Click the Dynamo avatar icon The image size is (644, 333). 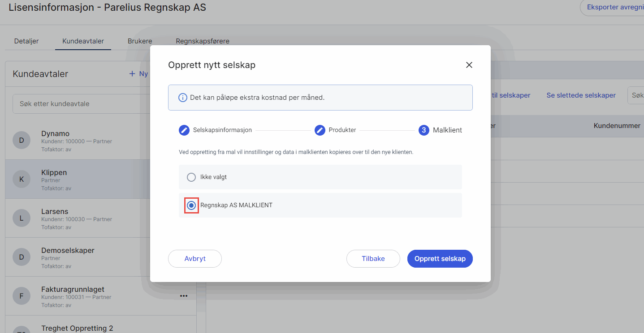coord(21,141)
